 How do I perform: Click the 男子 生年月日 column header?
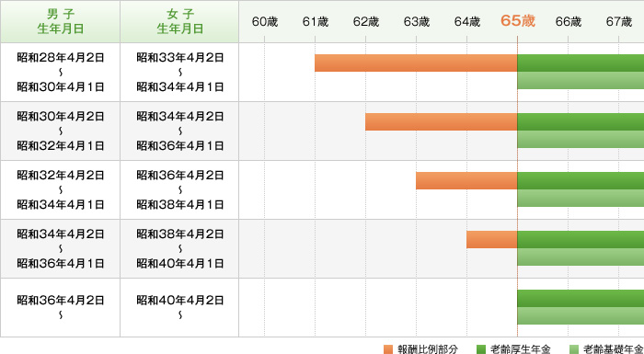click(x=60, y=22)
